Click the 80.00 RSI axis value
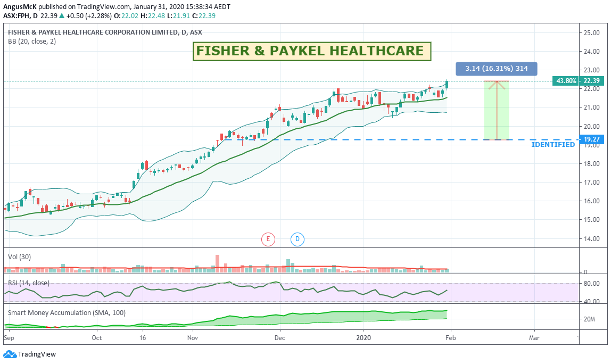This screenshot has width=611, height=364. pyautogui.click(x=591, y=283)
